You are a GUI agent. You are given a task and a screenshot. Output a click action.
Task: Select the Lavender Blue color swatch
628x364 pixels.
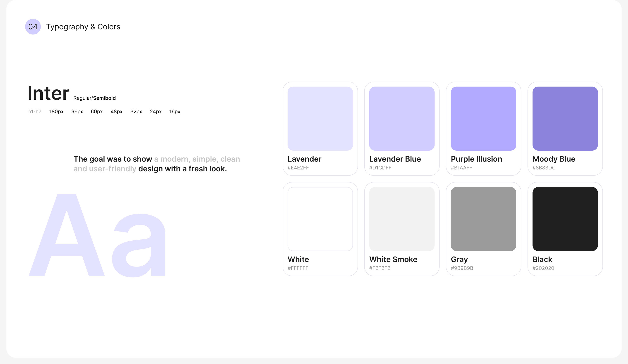pyautogui.click(x=402, y=118)
